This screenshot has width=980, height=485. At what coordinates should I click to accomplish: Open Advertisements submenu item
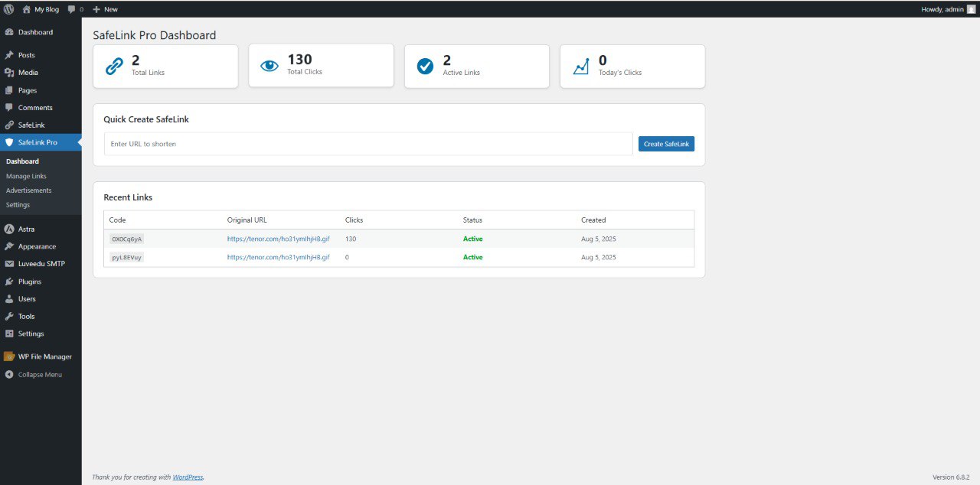click(29, 190)
